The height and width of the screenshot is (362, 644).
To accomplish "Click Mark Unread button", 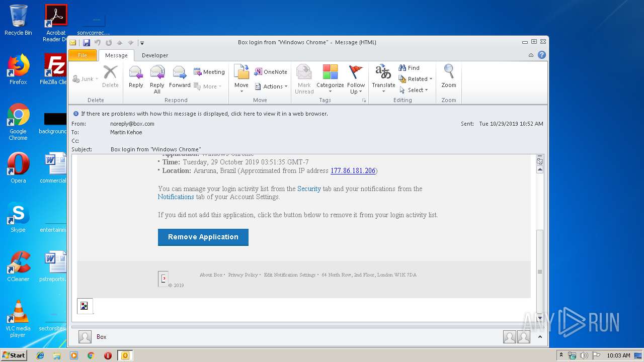I will [304, 79].
